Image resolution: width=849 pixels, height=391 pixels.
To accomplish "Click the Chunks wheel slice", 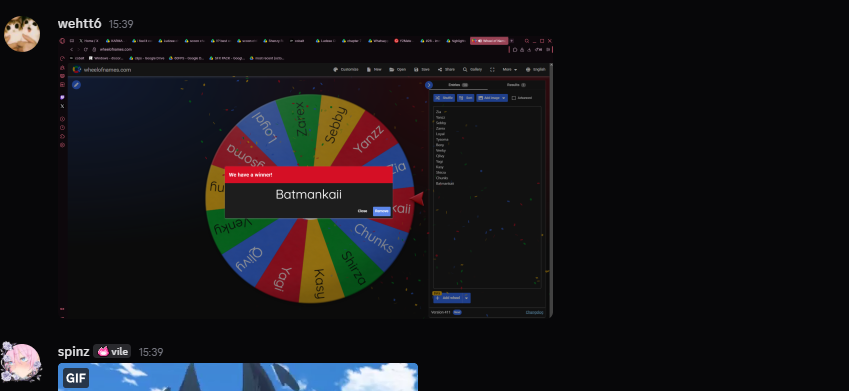I will point(374,238).
